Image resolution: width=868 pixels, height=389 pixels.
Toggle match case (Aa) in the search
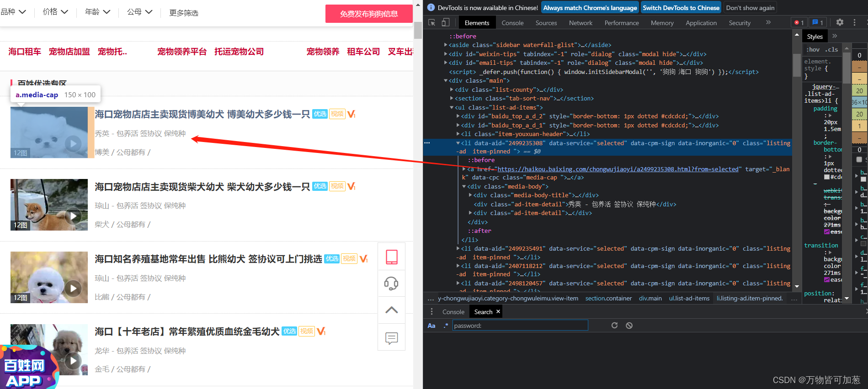pos(431,326)
